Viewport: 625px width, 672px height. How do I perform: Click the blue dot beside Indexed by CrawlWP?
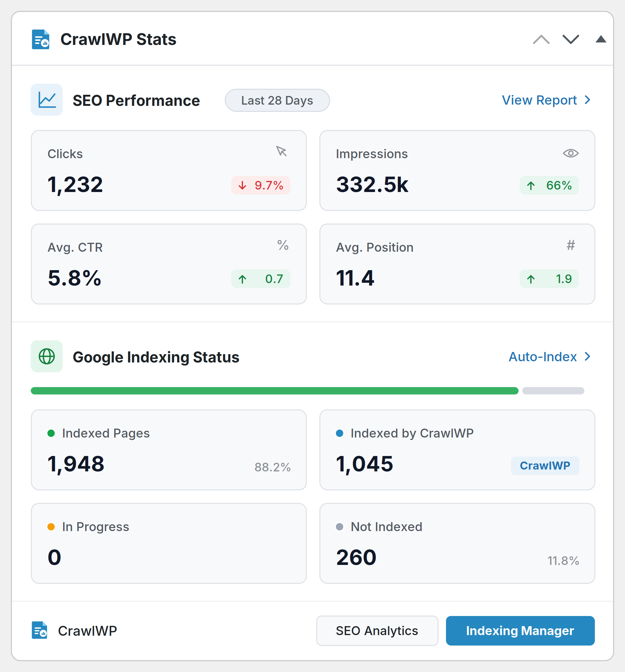pyautogui.click(x=340, y=433)
